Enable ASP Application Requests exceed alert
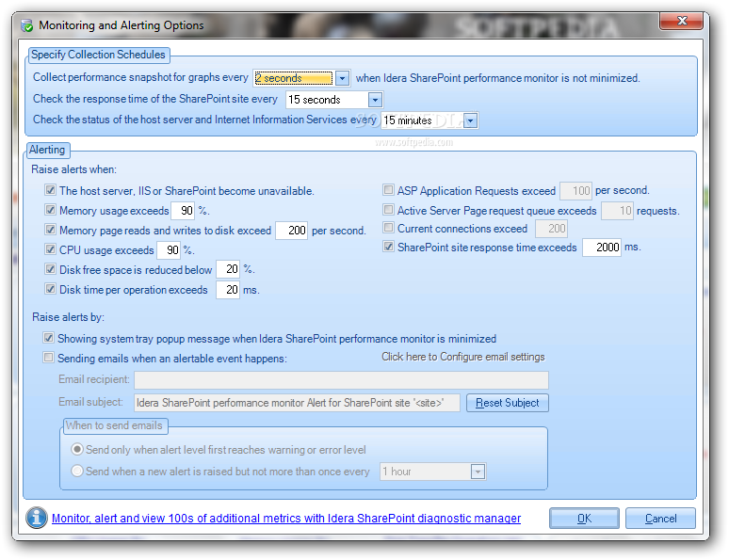 point(388,189)
